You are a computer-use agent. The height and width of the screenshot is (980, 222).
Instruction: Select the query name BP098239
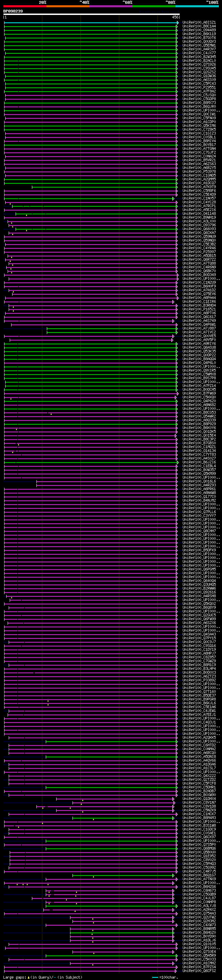tap(13, 11)
